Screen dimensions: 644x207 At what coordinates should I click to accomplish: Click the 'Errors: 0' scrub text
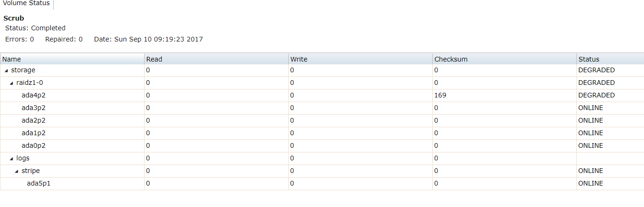(x=20, y=40)
